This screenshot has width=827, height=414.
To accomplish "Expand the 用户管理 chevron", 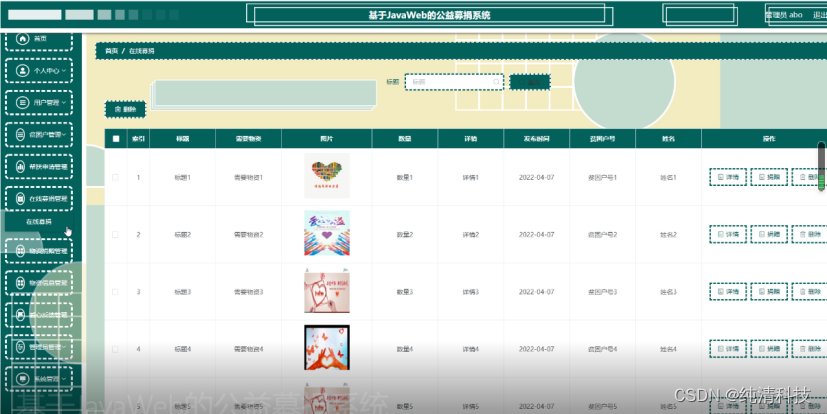I will (x=64, y=102).
